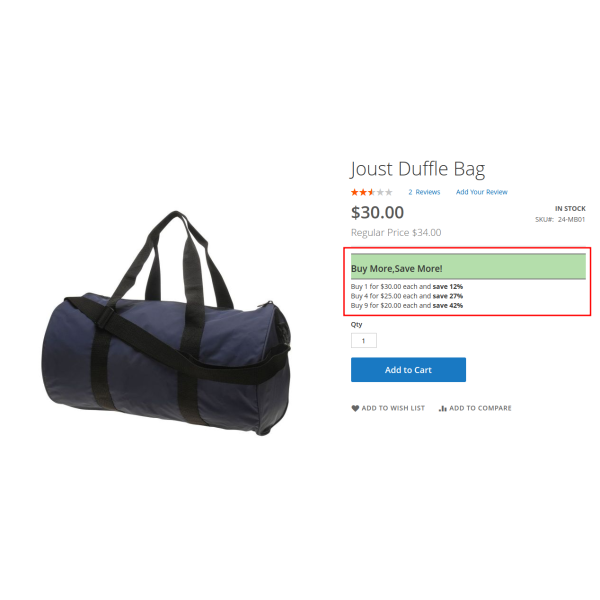The width and height of the screenshot is (600, 600).
Task: Open the 2 Reviews link
Action: tap(424, 192)
